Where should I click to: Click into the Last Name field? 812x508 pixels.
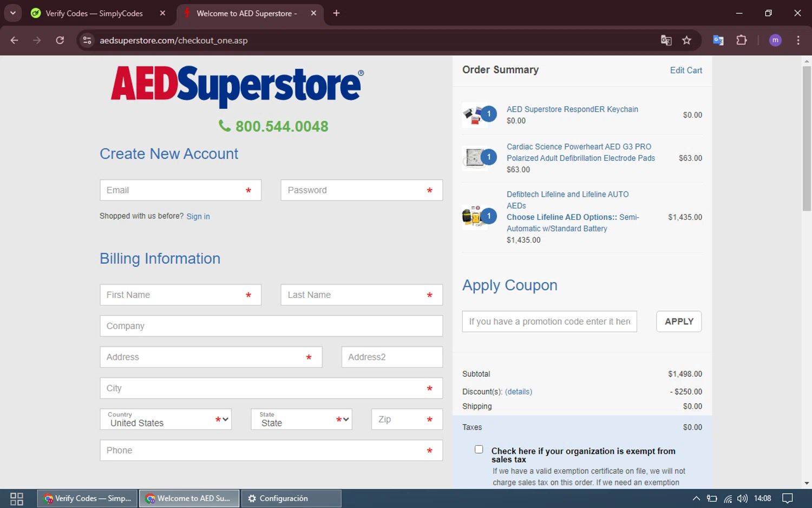pyautogui.click(x=362, y=295)
